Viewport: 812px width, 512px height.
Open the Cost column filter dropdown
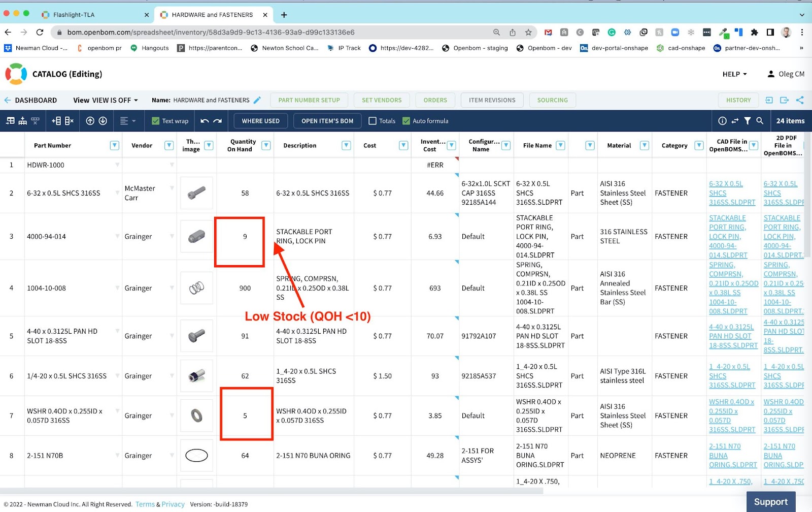coord(403,145)
